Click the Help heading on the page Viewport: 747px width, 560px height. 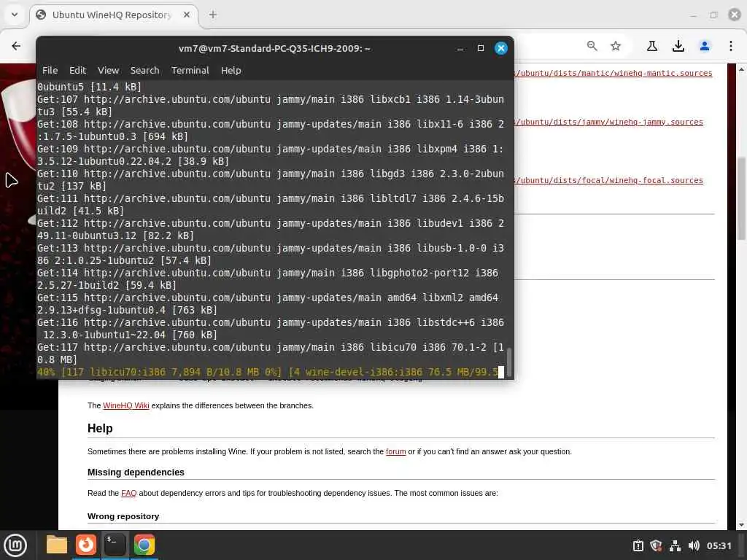click(x=100, y=428)
